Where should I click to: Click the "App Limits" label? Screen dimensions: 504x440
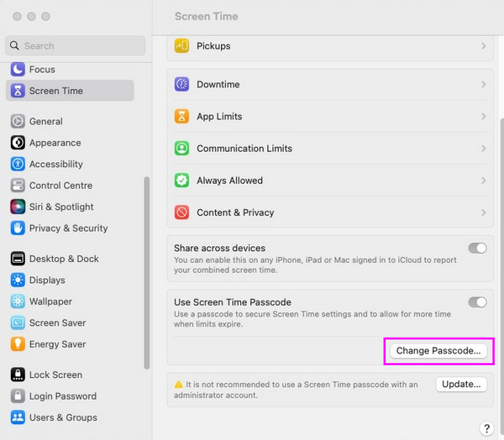click(219, 117)
